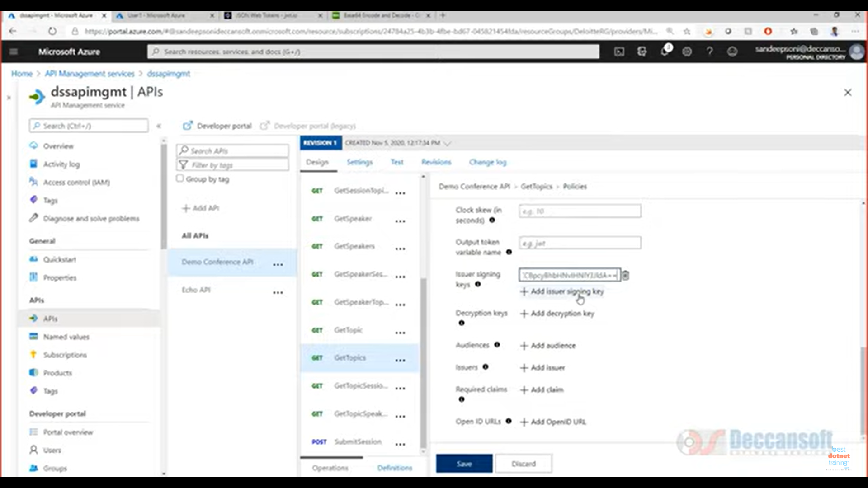
Task: Click the issuer signing key text field
Action: pos(570,275)
